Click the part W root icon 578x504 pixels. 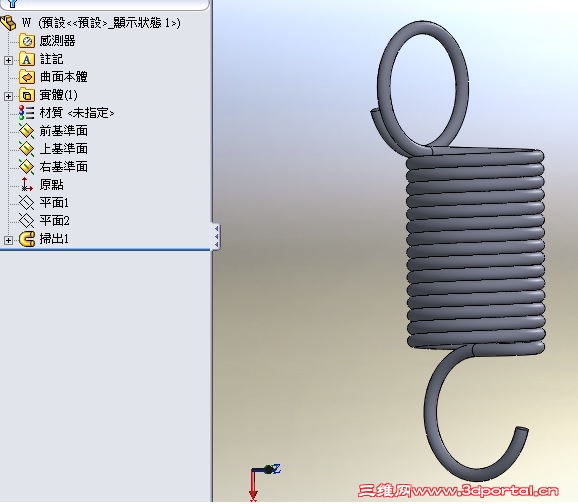[x=8, y=23]
